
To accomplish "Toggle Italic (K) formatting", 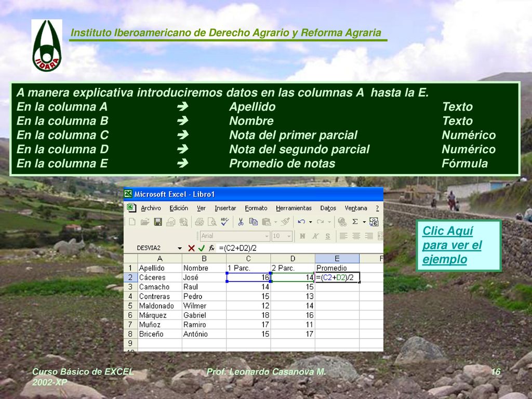I will click(x=315, y=236).
